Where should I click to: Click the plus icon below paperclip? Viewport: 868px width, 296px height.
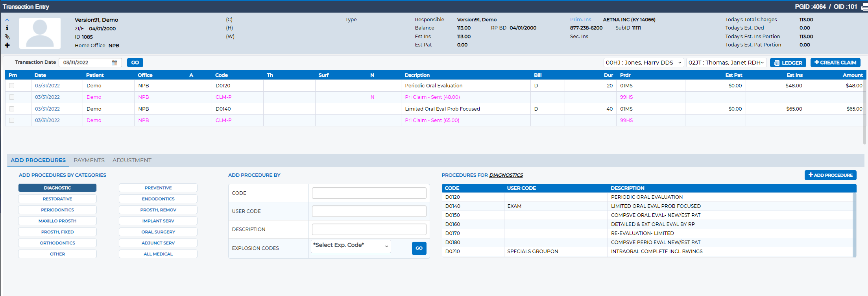click(7, 45)
